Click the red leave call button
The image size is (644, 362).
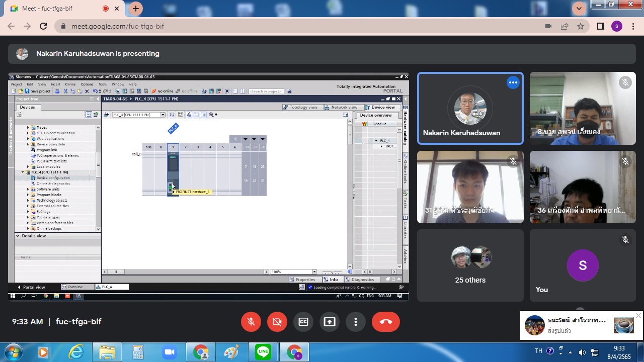(x=386, y=322)
